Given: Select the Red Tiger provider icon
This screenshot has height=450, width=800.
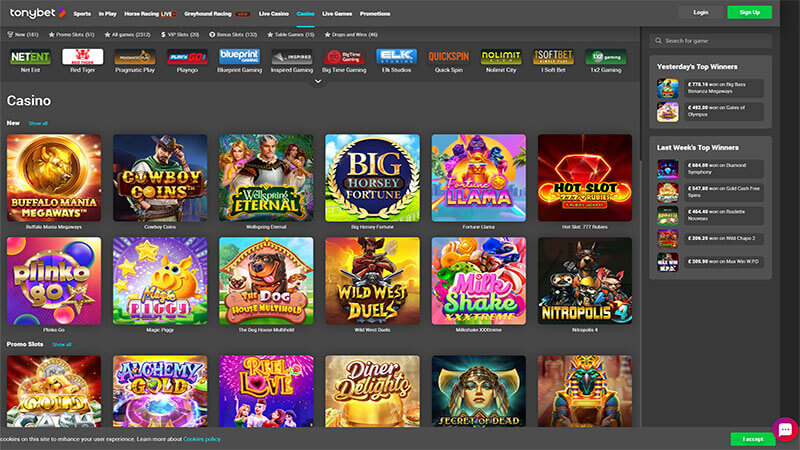Looking at the screenshot, I should [82, 57].
